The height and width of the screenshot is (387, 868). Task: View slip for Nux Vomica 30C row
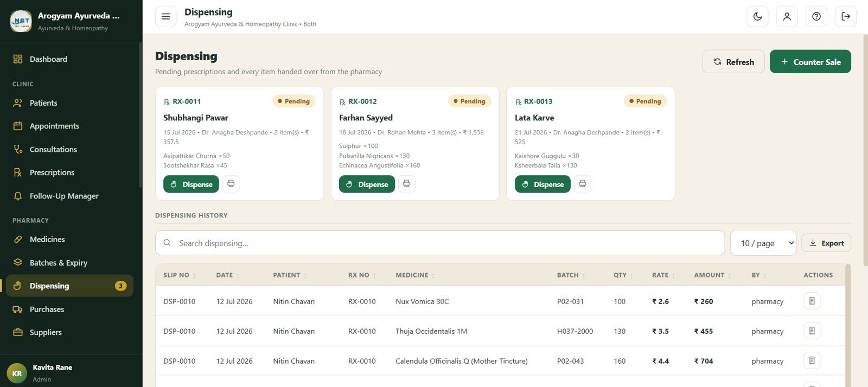pos(812,301)
